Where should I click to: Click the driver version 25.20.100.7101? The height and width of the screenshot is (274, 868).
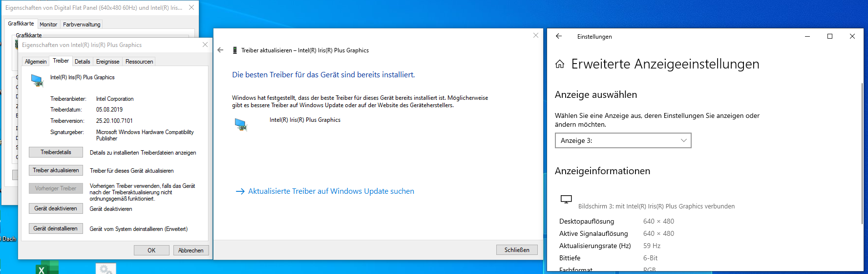pos(114,121)
